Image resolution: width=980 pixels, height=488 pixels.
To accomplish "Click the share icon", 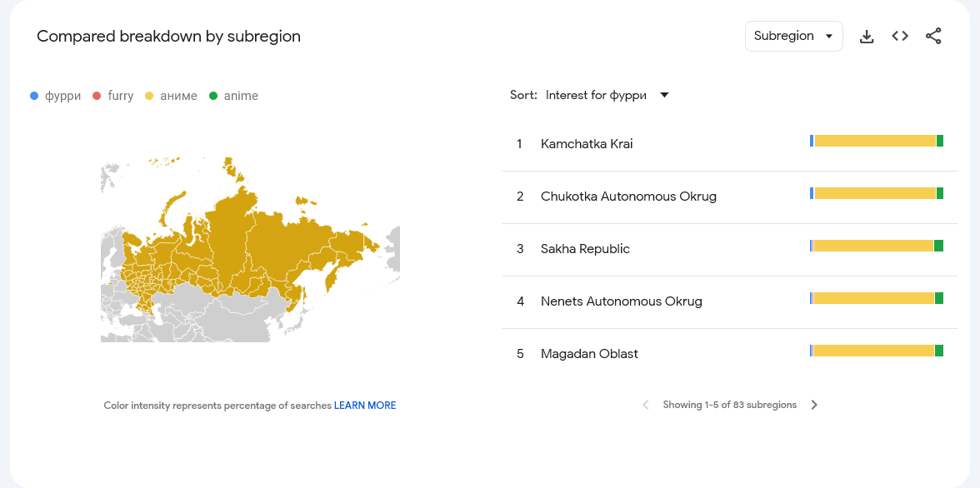I will click(x=933, y=37).
